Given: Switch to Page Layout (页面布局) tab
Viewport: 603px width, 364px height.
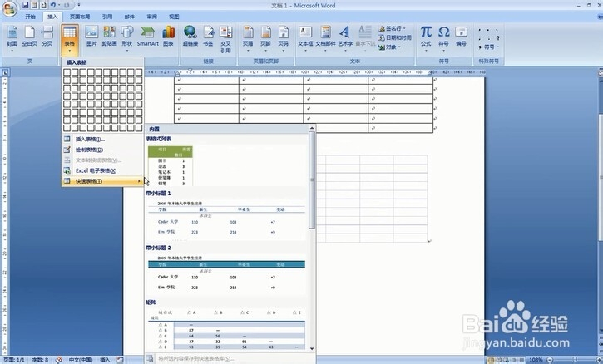Looking at the screenshot, I should click(80, 17).
